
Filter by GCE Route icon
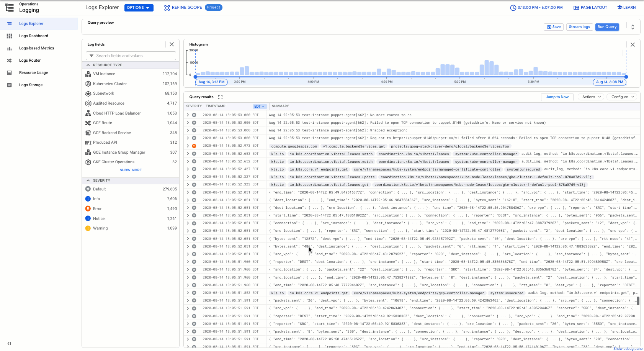pos(88,123)
